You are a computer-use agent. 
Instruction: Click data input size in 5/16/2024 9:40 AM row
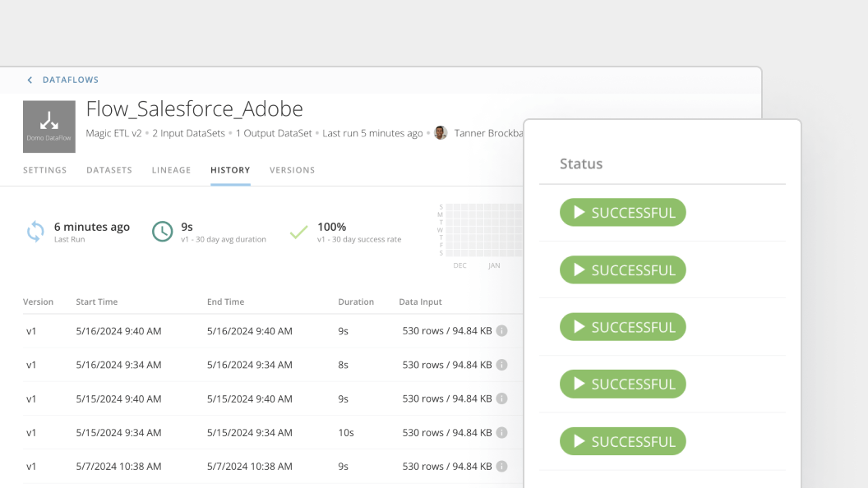click(x=447, y=331)
